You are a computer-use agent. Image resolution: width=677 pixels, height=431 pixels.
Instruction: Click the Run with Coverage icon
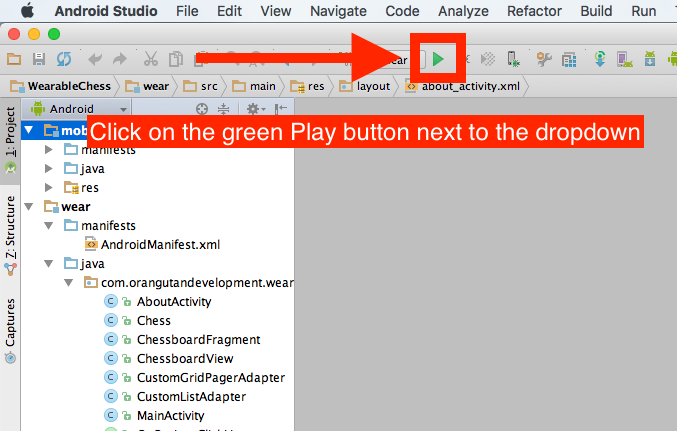click(x=488, y=59)
